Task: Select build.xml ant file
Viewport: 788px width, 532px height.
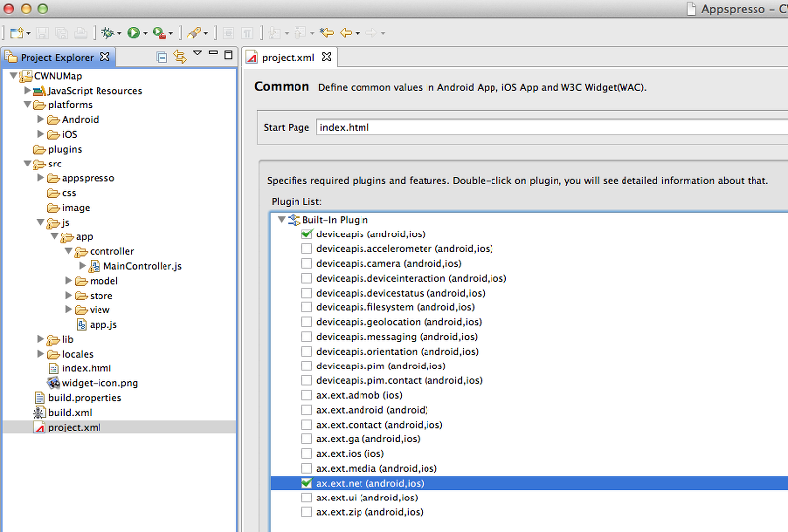Action: (63, 412)
